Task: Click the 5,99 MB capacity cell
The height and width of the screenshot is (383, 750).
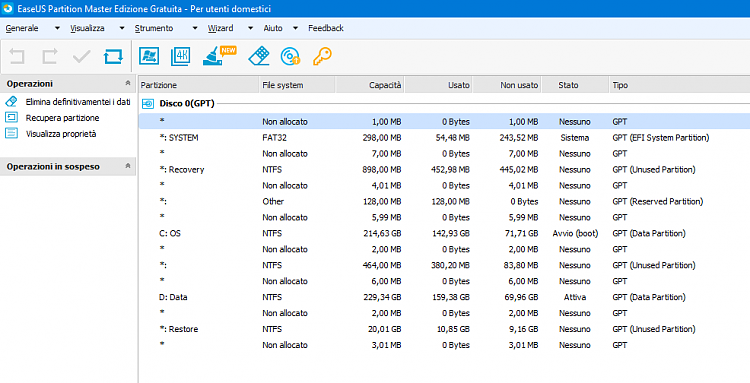Action: pyautogui.click(x=386, y=218)
